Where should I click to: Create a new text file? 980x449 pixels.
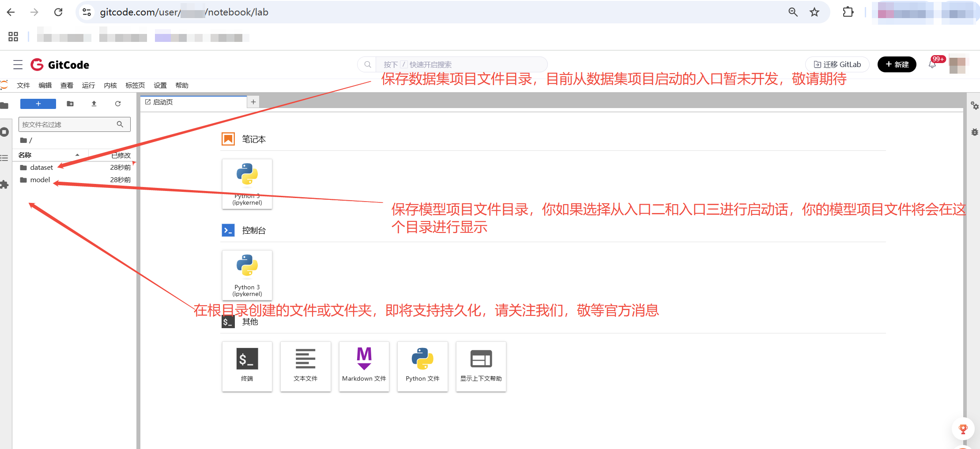(305, 366)
